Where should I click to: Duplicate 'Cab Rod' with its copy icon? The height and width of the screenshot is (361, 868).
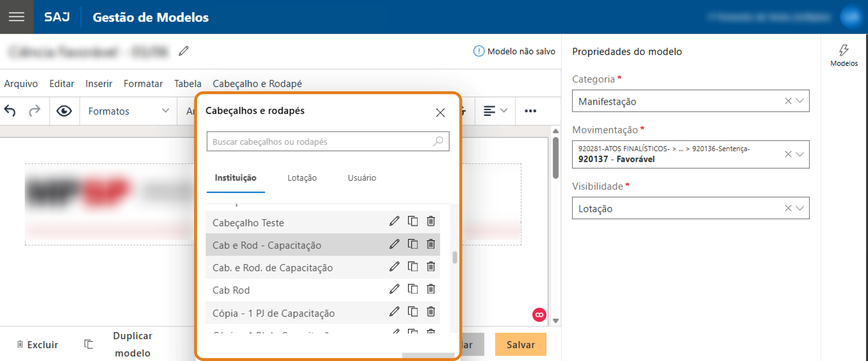click(412, 289)
